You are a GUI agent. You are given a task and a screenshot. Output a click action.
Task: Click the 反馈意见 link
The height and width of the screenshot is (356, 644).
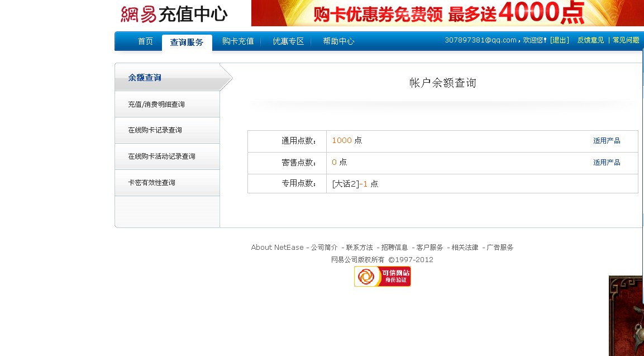click(590, 40)
